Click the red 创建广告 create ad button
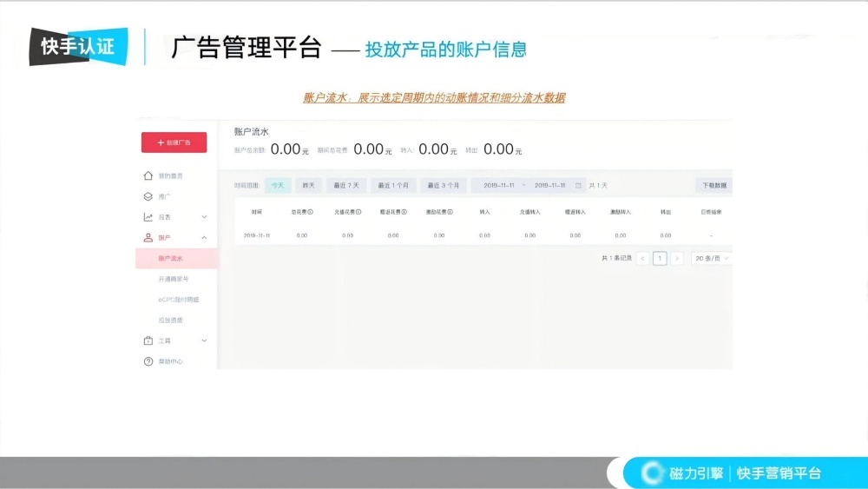This screenshot has width=868, height=489. click(x=174, y=142)
